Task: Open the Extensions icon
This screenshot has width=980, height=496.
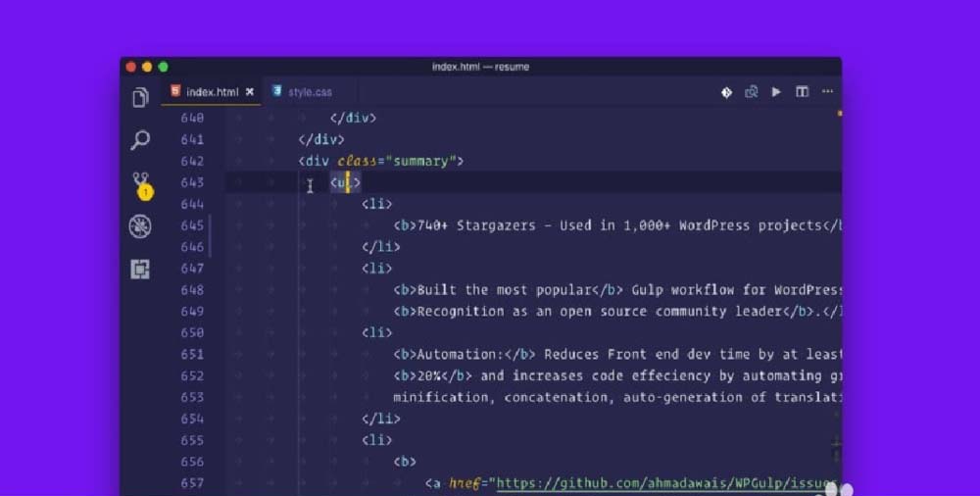Action: [x=140, y=269]
